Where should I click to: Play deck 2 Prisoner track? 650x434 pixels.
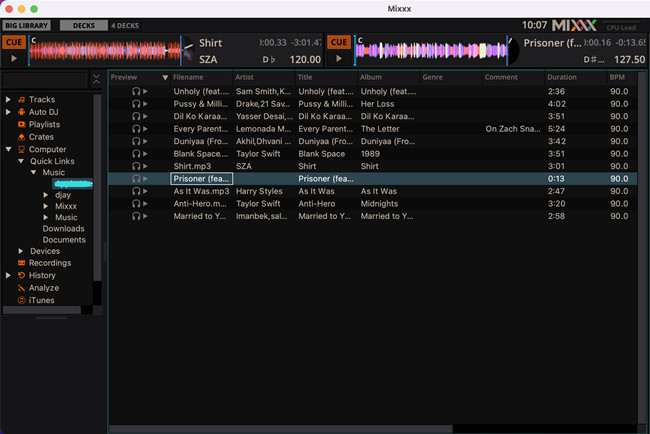click(339, 58)
